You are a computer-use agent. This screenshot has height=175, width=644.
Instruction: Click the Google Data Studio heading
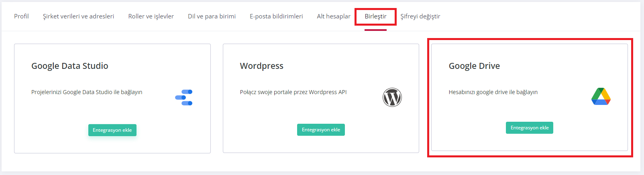click(70, 66)
